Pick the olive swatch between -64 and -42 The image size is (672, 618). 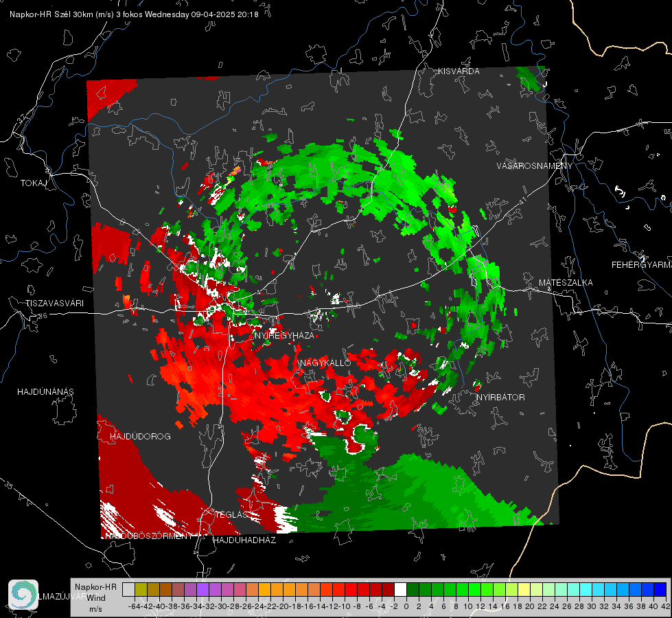coord(141,590)
